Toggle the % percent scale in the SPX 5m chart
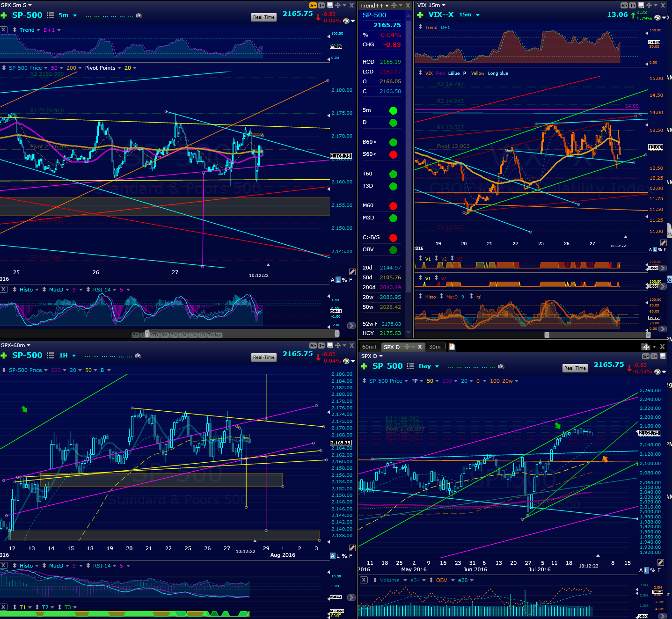Screen dimensions: 672x619 344,280
